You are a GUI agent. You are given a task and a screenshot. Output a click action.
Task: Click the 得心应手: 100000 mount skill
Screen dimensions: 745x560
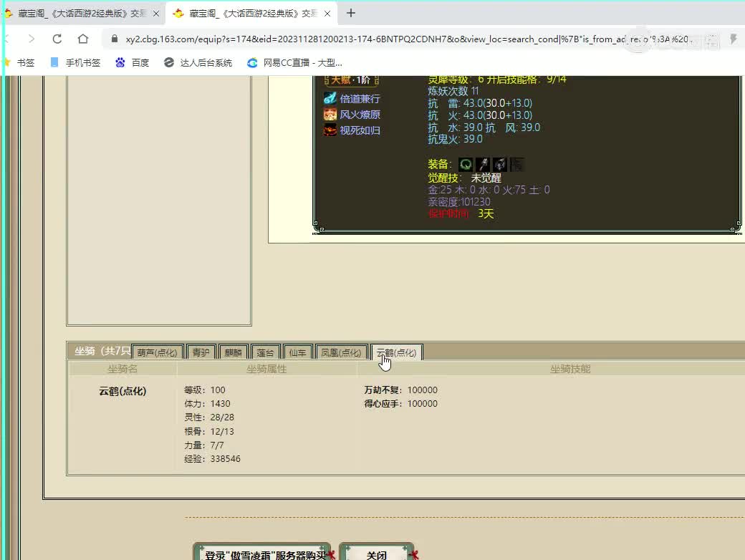coord(400,404)
